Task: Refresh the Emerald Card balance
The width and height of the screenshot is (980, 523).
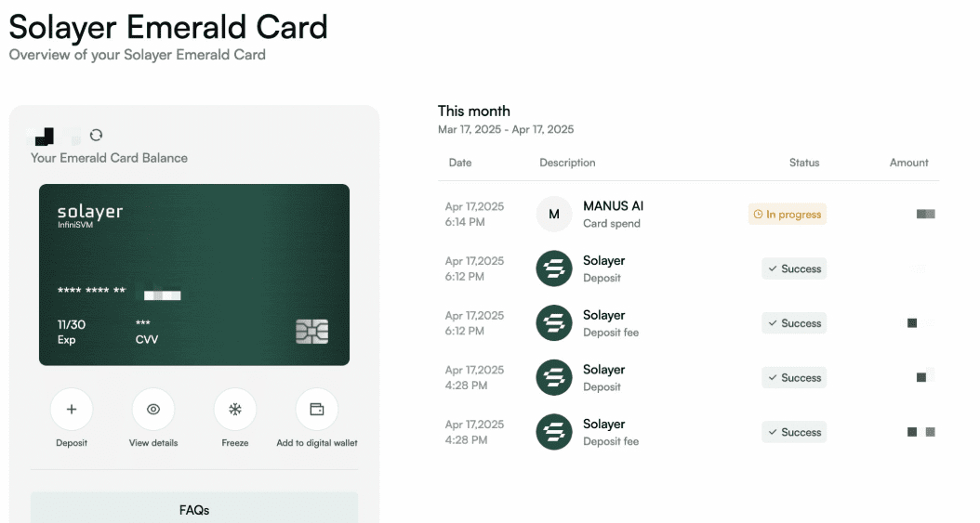Action: (x=96, y=135)
